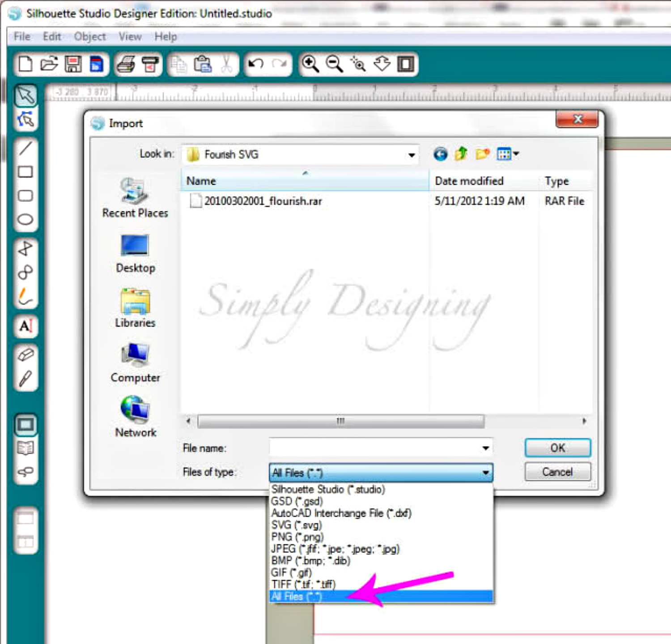The width and height of the screenshot is (671, 644).
Task: Create a new folder icon in Import dialog
Action: [x=482, y=154]
